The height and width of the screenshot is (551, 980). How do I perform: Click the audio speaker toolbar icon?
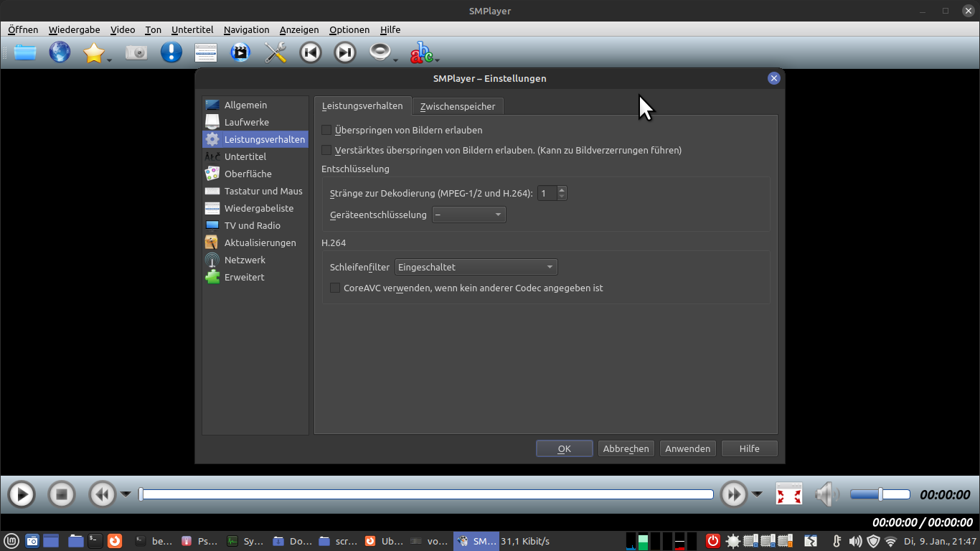380,52
